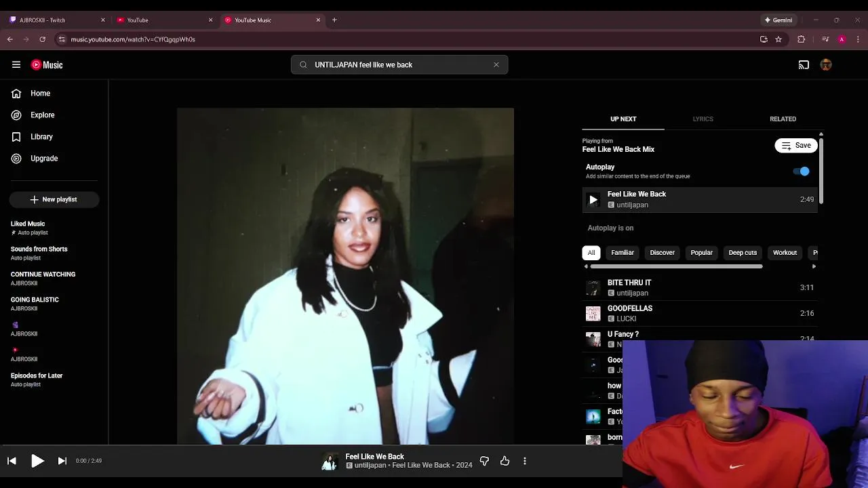
Task: Click the Chrome profile avatar
Action: (842, 39)
